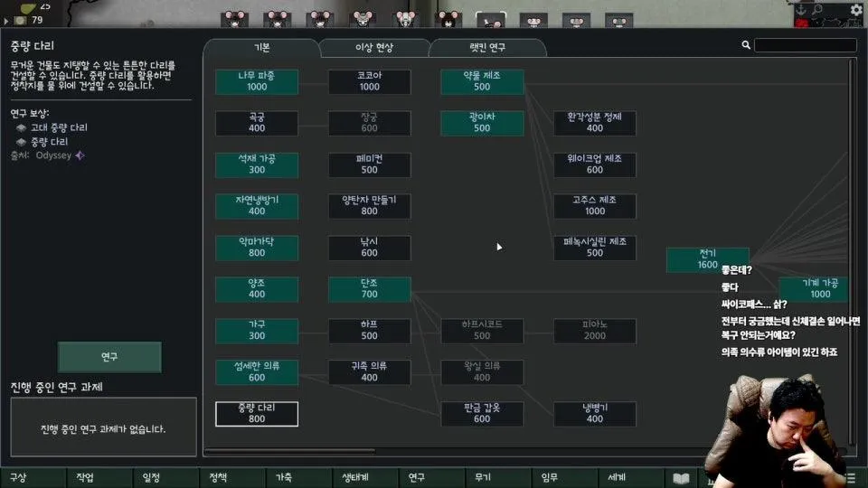
Task: Open the gear settings icon
Action: [856, 9]
